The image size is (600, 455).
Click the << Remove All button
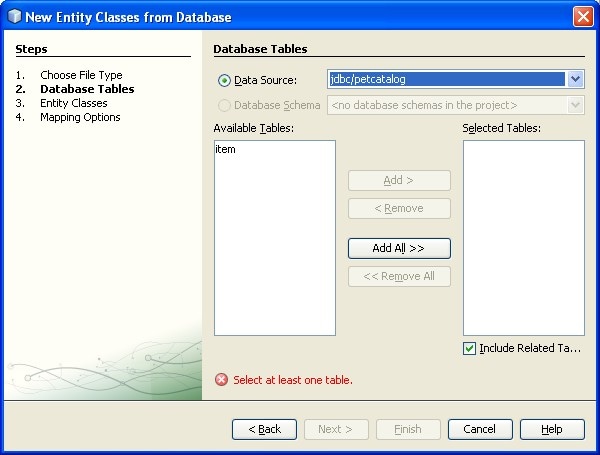click(399, 276)
